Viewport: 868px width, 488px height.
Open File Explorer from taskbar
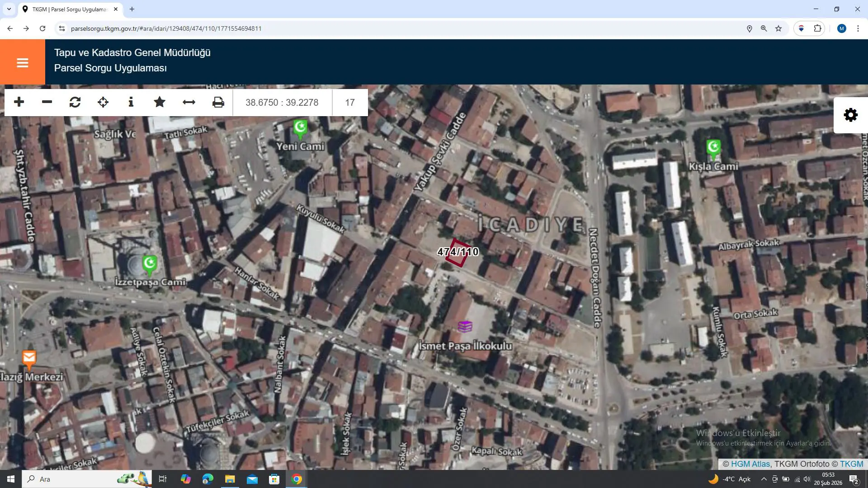point(230,479)
